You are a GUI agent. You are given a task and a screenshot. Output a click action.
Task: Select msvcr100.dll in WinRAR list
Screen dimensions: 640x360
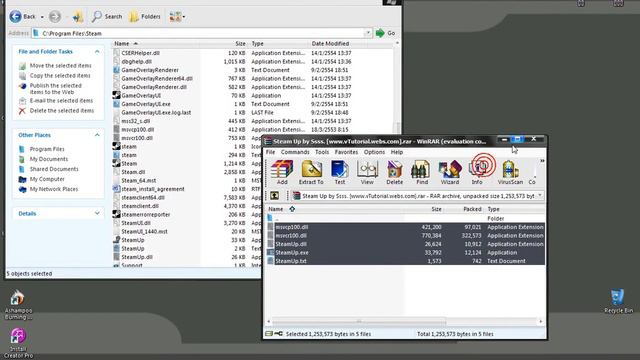[x=406, y=236]
